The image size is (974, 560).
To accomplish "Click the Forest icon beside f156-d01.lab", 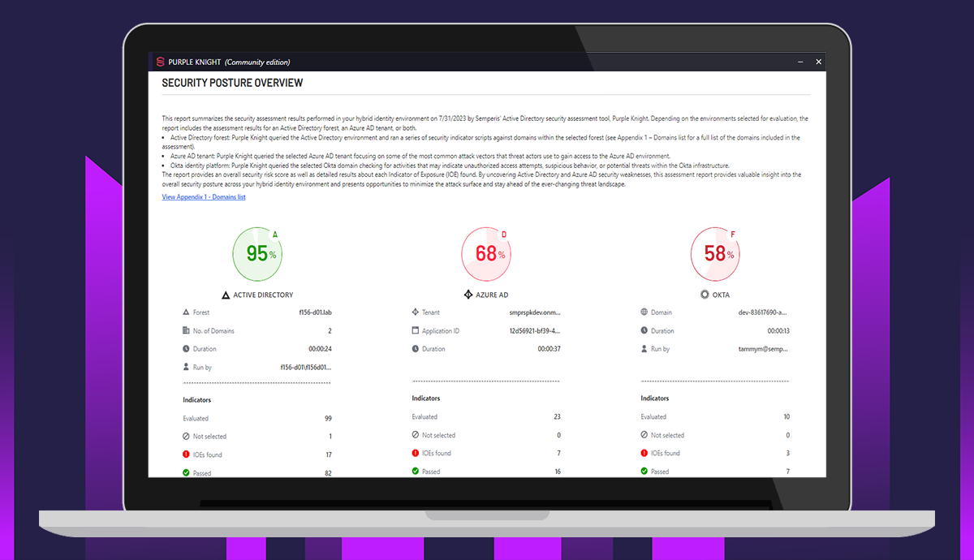I will click(x=185, y=312).
